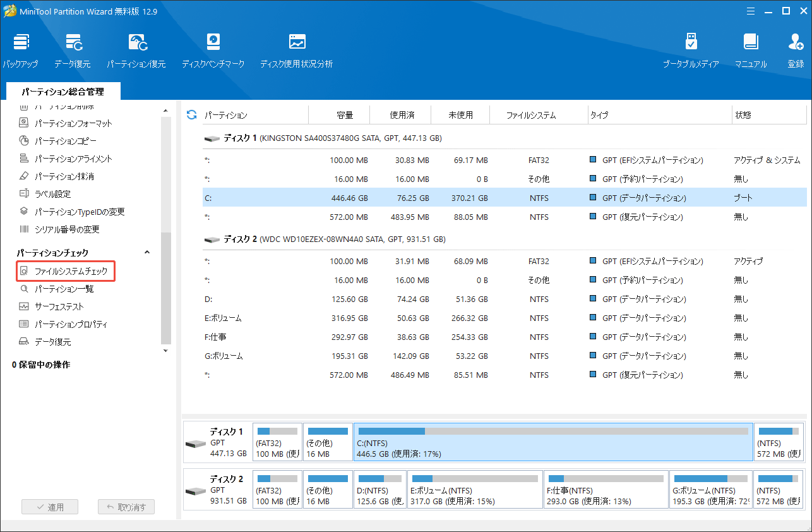Open ラベル設定

[44, 194]
